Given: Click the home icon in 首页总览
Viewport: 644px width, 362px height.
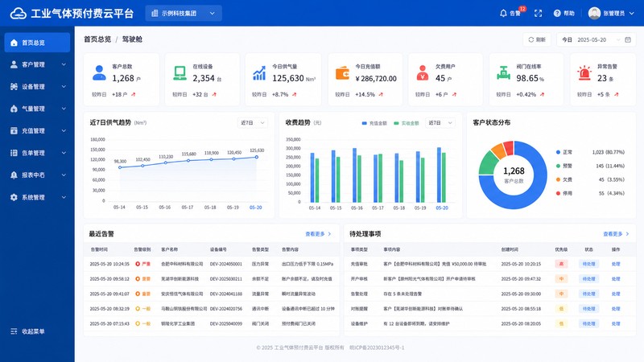Looking at the screenshot, I should click(x=14, y=43).
